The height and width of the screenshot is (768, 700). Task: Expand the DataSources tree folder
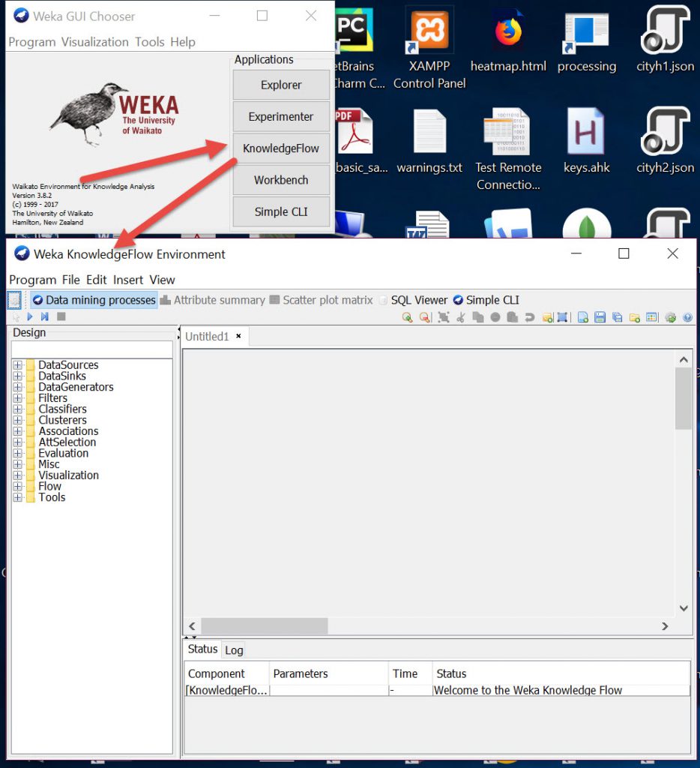coord(18,365)
